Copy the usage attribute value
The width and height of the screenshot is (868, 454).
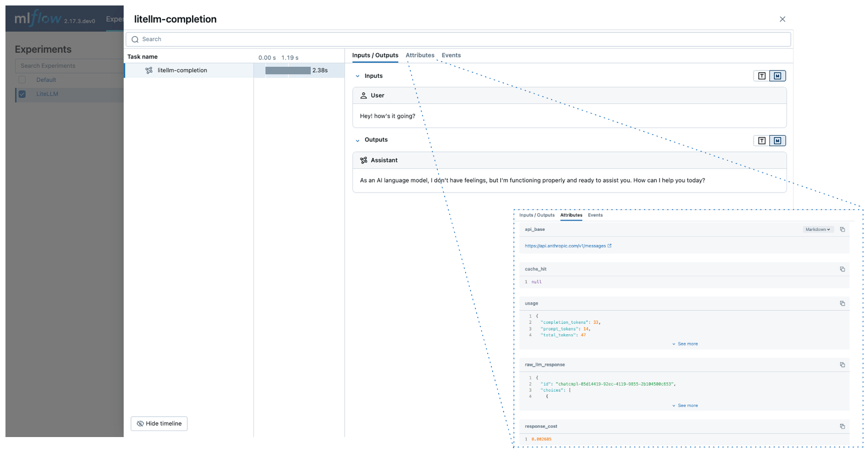pos(842,304)
